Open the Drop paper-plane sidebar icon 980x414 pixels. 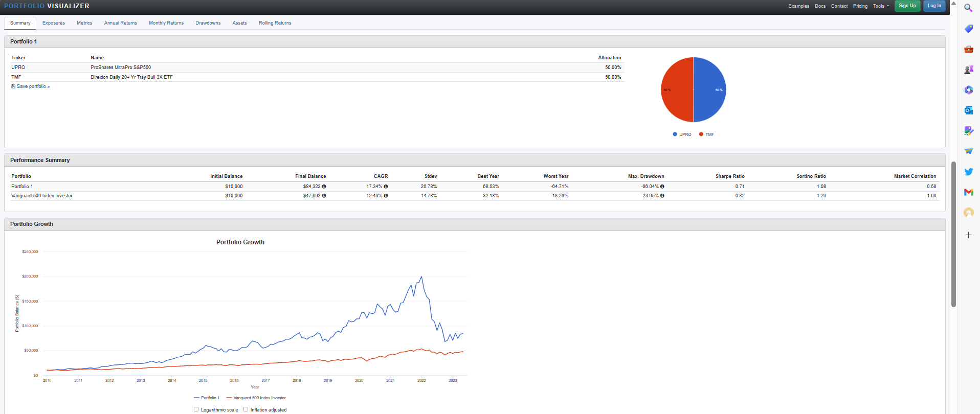pyautogui.click(x=968, y=151)
